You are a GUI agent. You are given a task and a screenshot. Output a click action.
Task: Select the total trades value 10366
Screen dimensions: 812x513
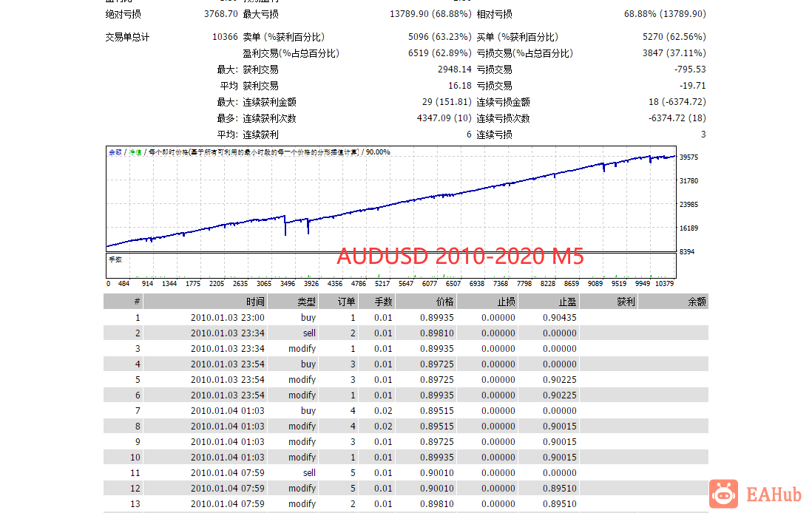225,37
